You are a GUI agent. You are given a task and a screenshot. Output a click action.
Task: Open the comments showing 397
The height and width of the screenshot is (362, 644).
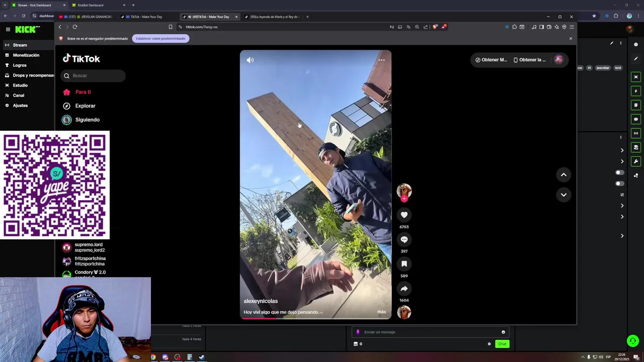[404, 239]
